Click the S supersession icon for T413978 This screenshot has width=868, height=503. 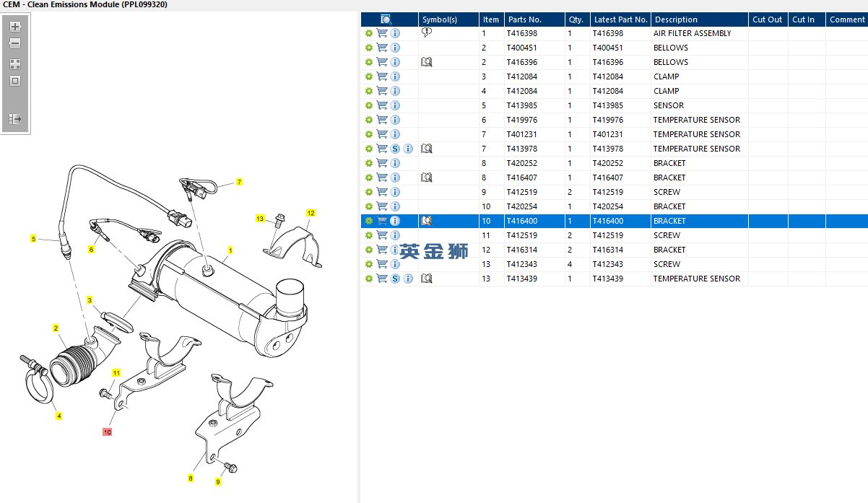(395, 149)
